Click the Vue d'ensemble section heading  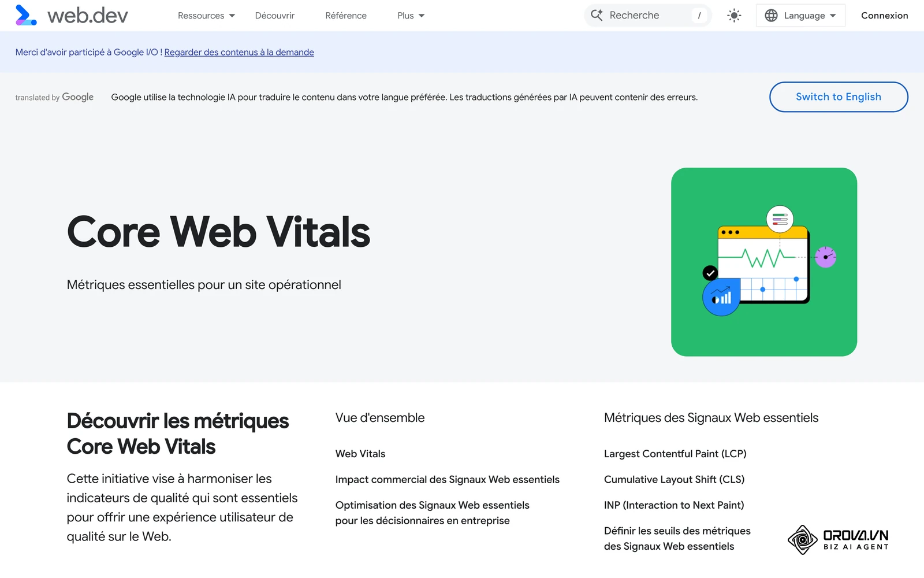pyautogui.click(x=380, y=418)
